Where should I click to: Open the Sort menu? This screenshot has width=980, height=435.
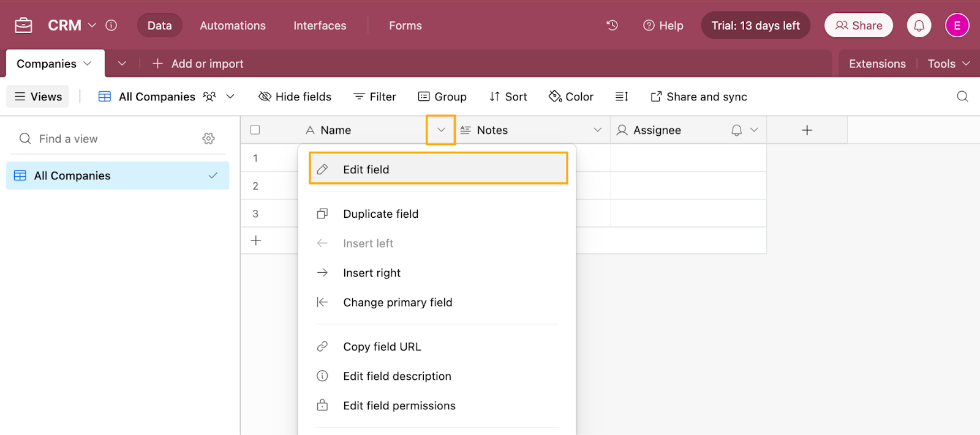click(508, 97)
